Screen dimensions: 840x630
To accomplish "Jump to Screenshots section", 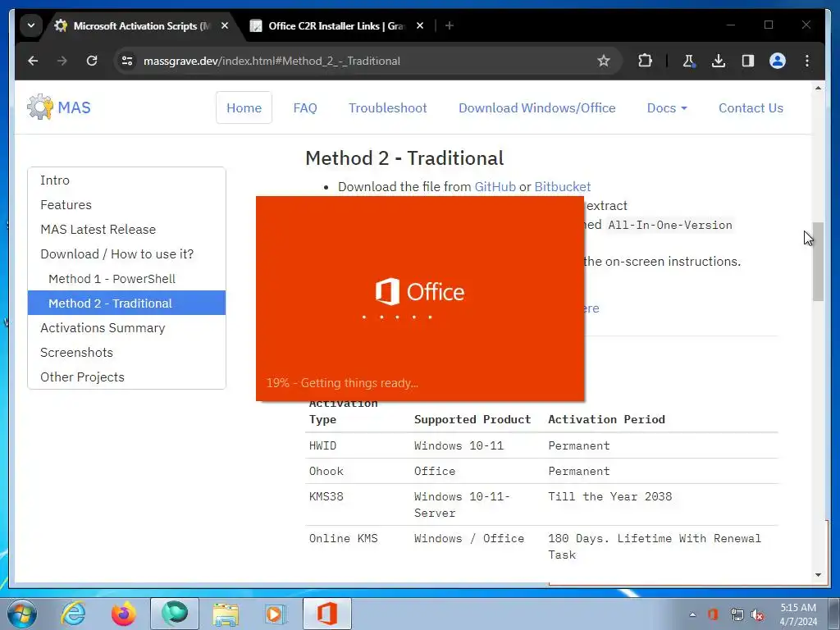I will coord(126,352).
